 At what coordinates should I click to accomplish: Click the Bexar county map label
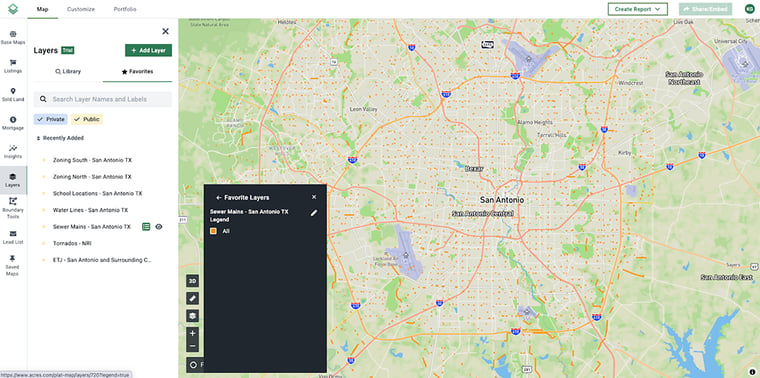point(474,169)
